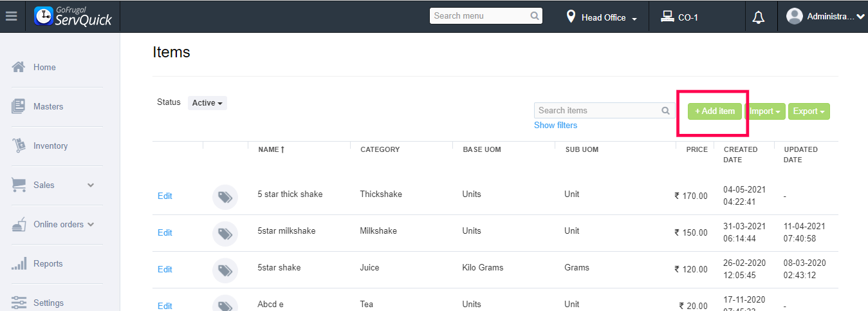
Task: Edit the 5star milkshake item
Action: [x=165, y=233]
